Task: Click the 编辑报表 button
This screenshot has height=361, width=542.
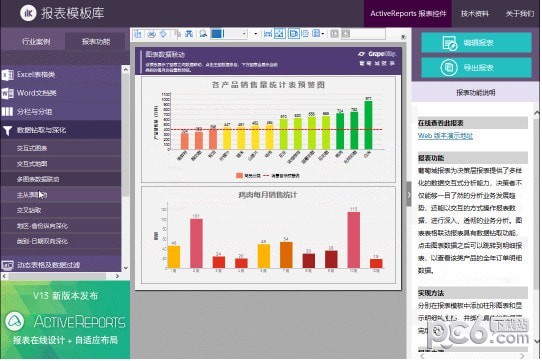Action: 476,43
